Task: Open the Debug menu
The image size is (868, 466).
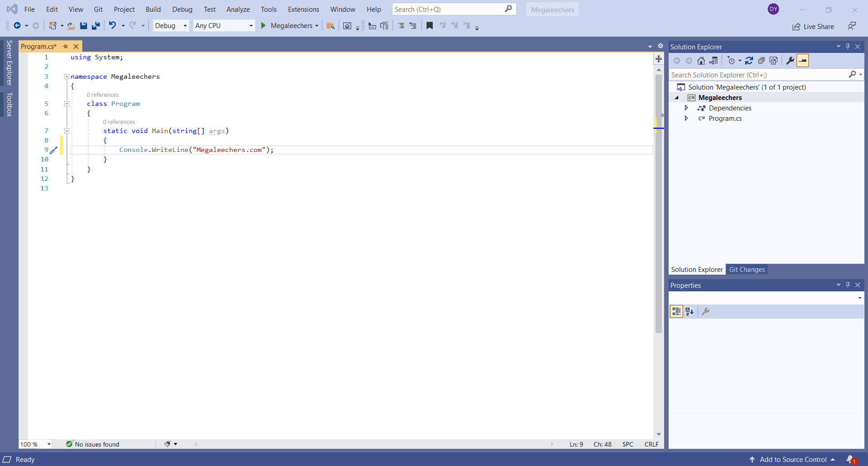Action: [x=182, y=9]
